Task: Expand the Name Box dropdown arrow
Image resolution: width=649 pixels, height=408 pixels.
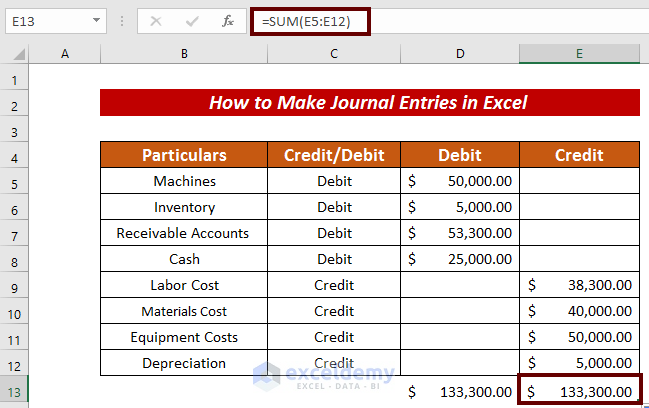Action: pos(96,21)
